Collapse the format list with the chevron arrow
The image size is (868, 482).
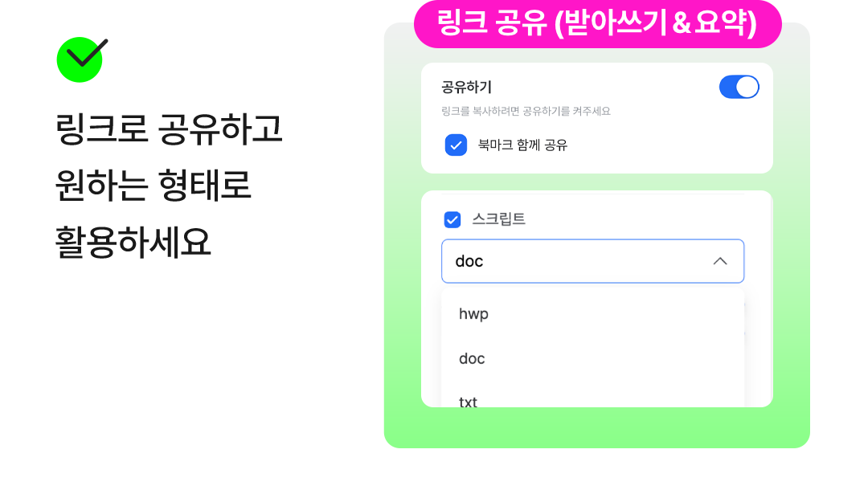coord(720,261)
